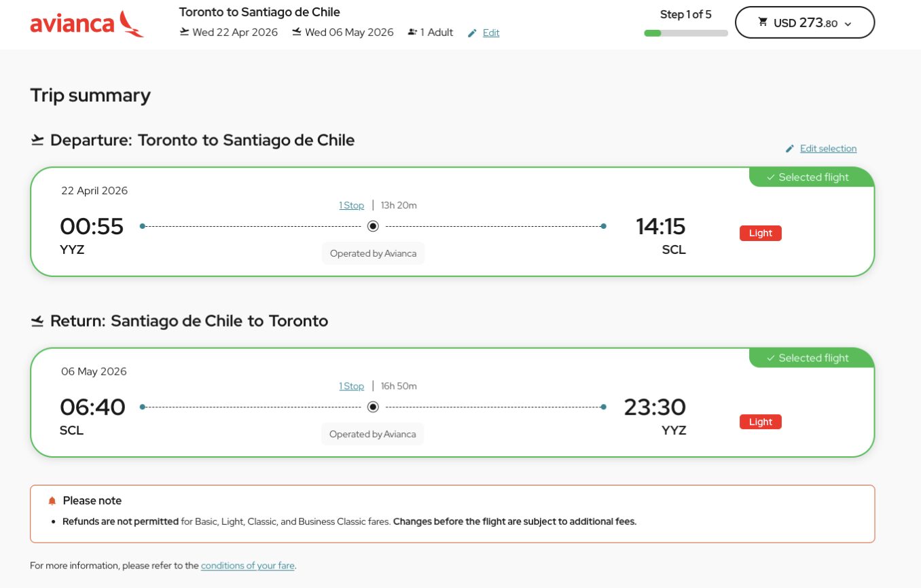This screenshot has height=588, width=921.
Task: Click the passenger icon next to 1 Adult
Action: coord(412,32)
